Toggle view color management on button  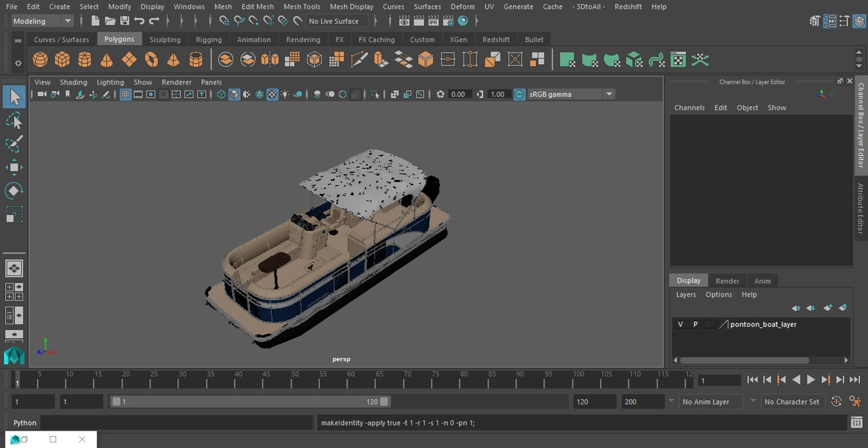[x=519, y=94]
